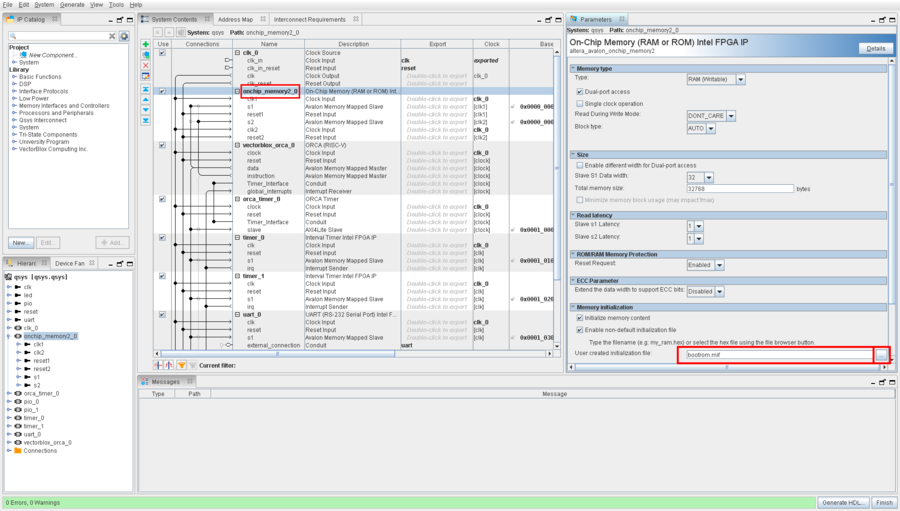Open the Reset Request Enabled dropdown
This screenshot has height=511, width=900.
(719, 265)
